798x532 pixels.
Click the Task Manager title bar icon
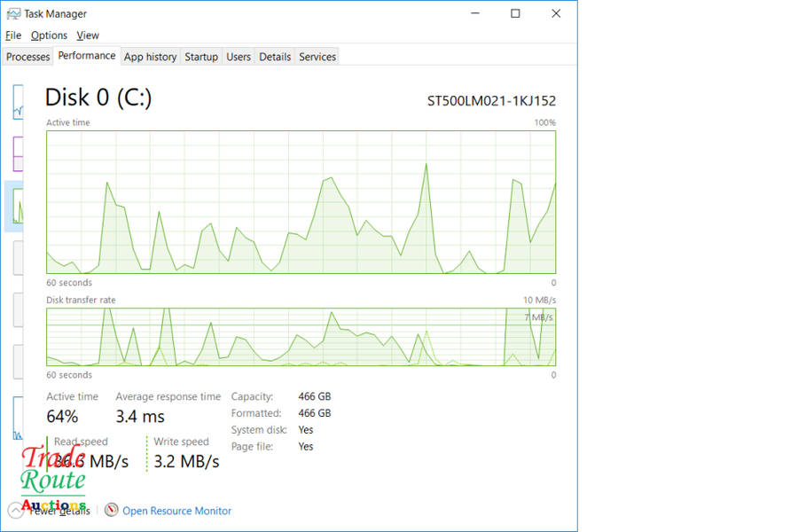coord(13,14)
